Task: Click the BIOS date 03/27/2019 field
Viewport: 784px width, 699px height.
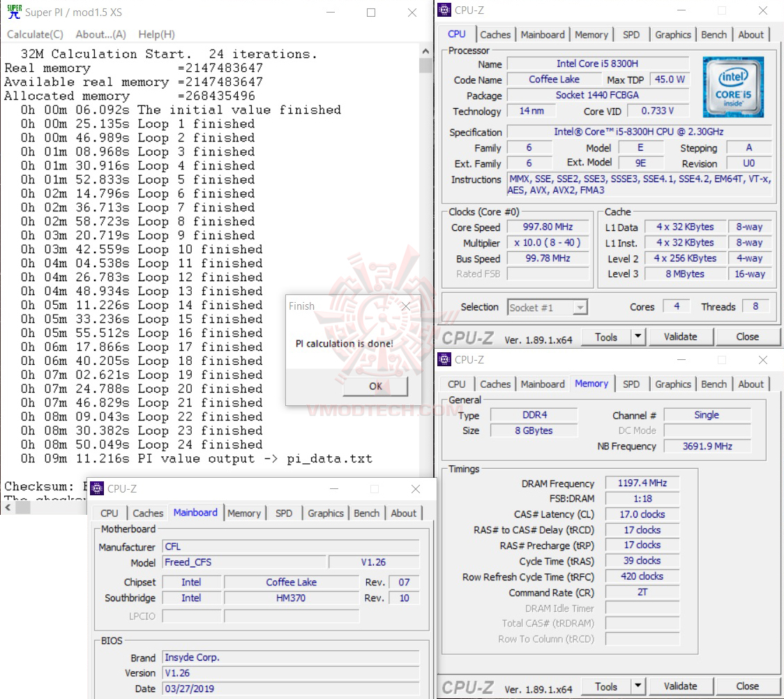Action: click(x=291, y=689)
